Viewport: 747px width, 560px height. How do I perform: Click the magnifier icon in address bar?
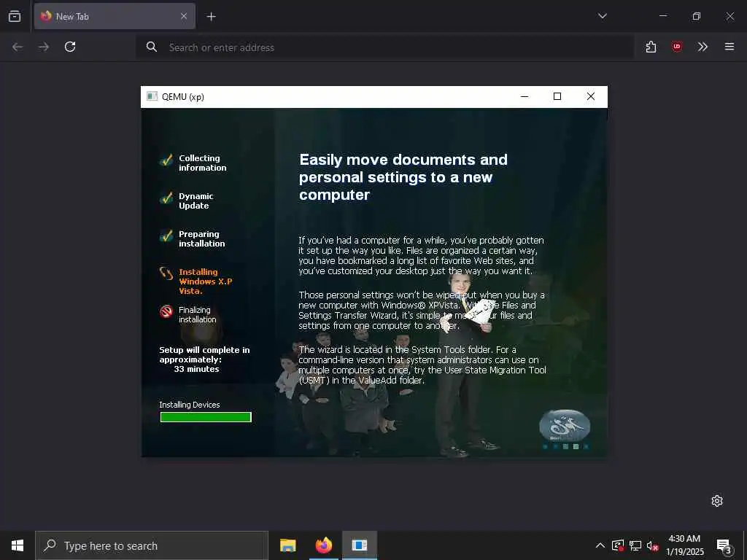[152, 47]
